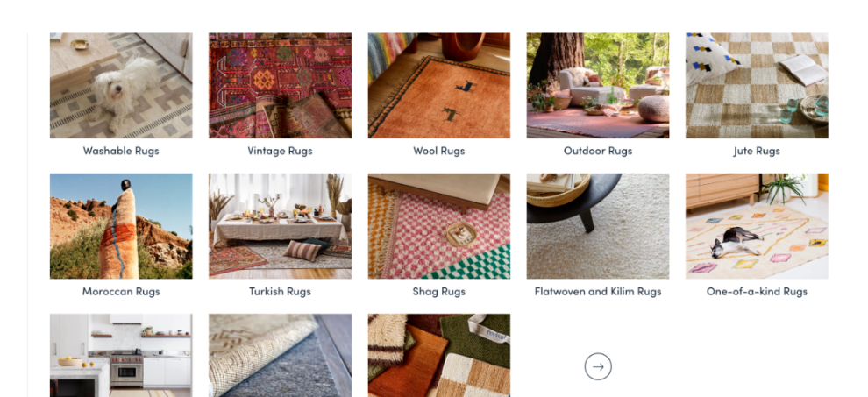Go to the Shag Rugs label link
The width and height of the screenshot is (868, 397).
click(x=439, y=291)
